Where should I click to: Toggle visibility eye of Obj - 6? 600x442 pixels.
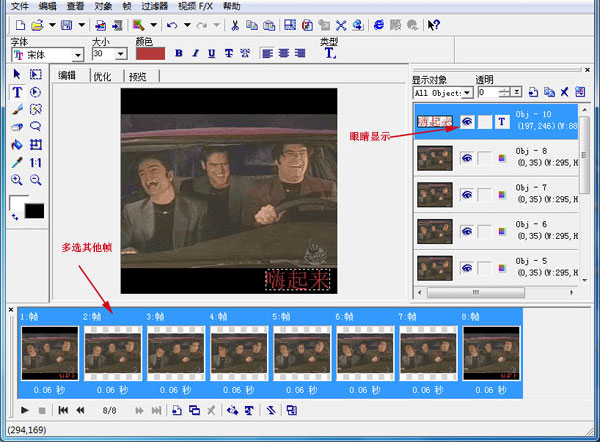467,231
